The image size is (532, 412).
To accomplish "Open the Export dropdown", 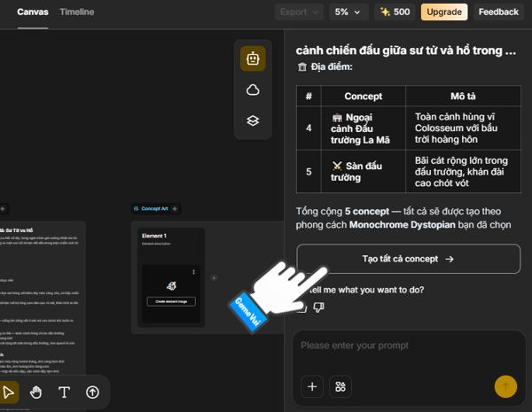I will point(299,12).
